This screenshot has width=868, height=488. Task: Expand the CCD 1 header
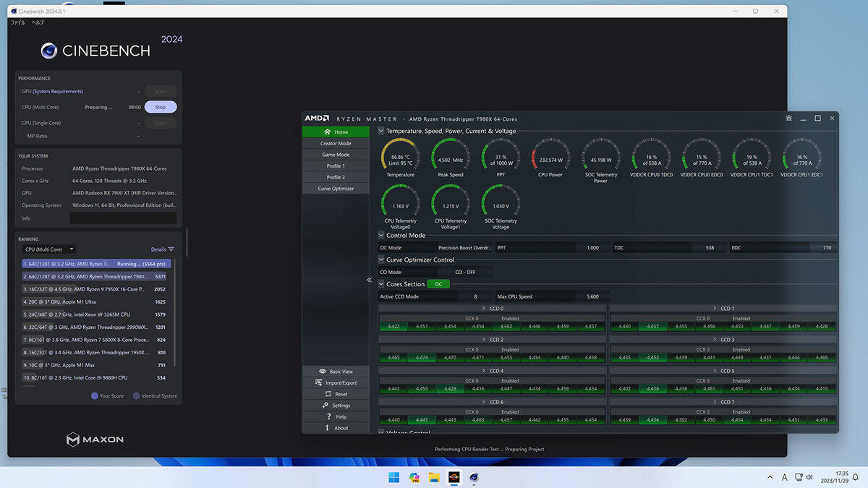click(723, 309)
